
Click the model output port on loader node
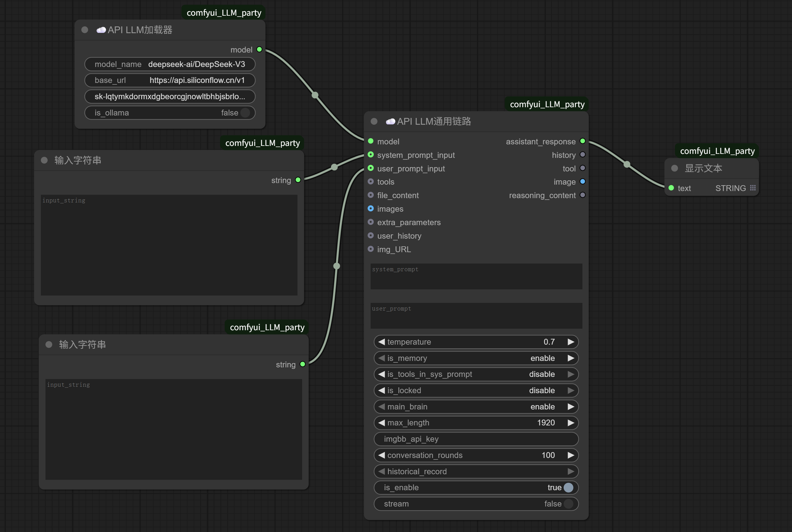tap(259, 49)
